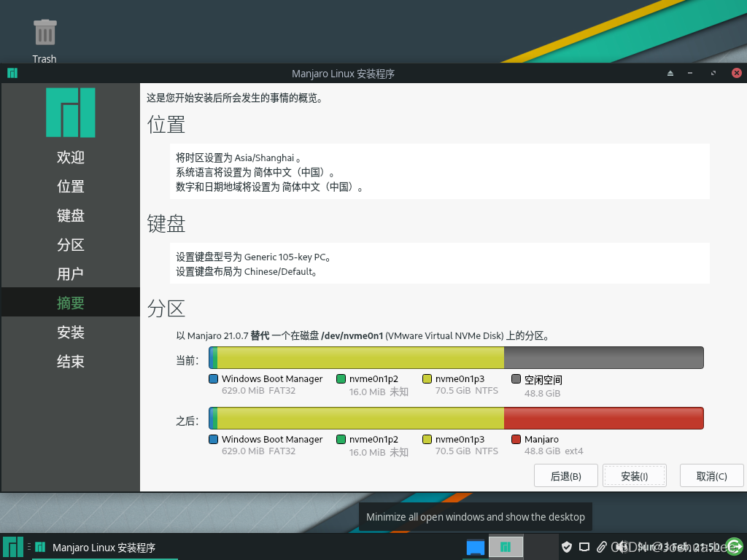Click the 分区 section heading
Screen dimensions: 747x560
[166, 308]
